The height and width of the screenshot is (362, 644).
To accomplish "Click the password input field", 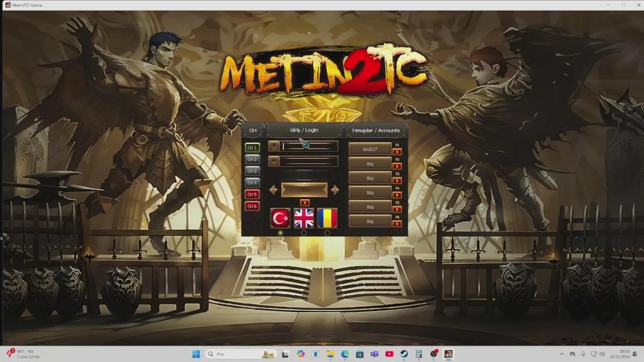I will click(309, 161).
